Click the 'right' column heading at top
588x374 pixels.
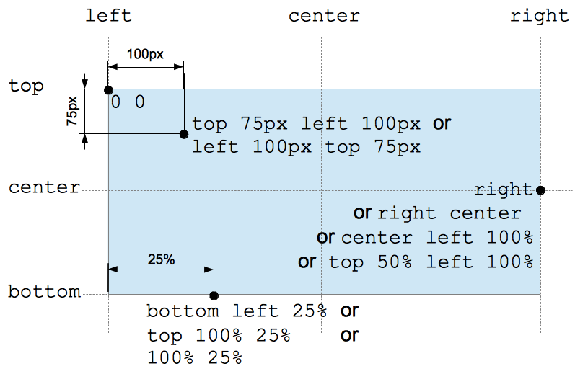pyautogui.click(x=540, y=16)
